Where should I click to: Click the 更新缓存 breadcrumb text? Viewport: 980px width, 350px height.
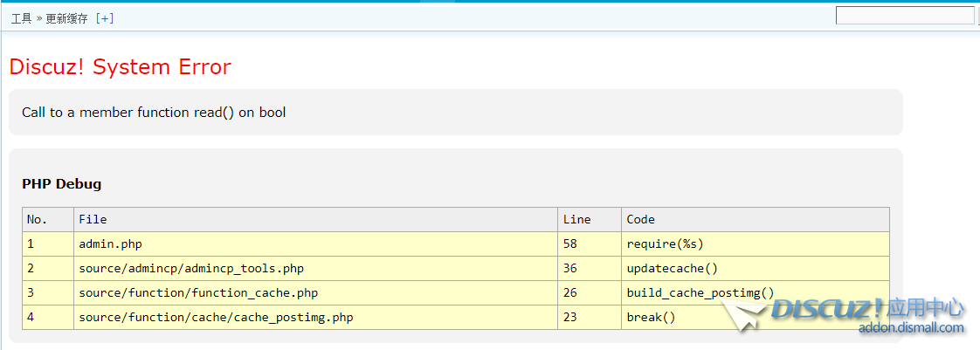click(67, 18)
